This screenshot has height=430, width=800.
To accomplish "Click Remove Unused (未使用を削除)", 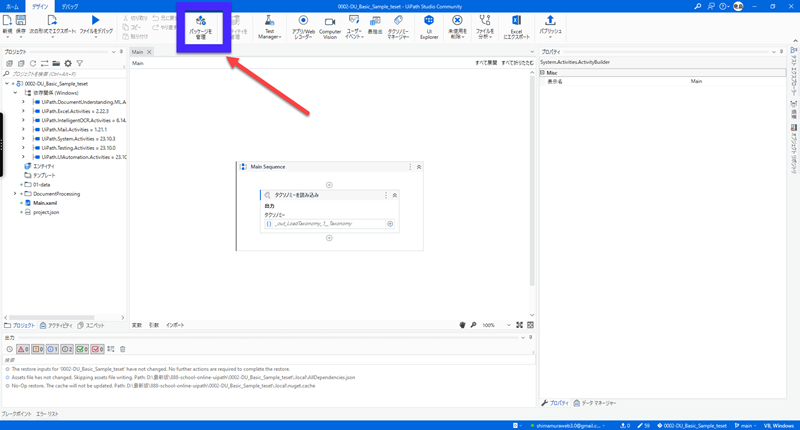I will coord(457,27).
